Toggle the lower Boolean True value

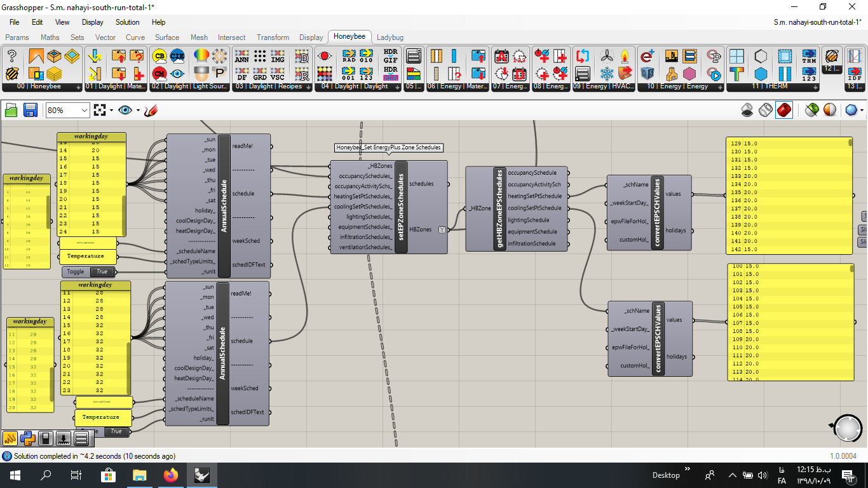pyautogui.click(x=116, y=432)
